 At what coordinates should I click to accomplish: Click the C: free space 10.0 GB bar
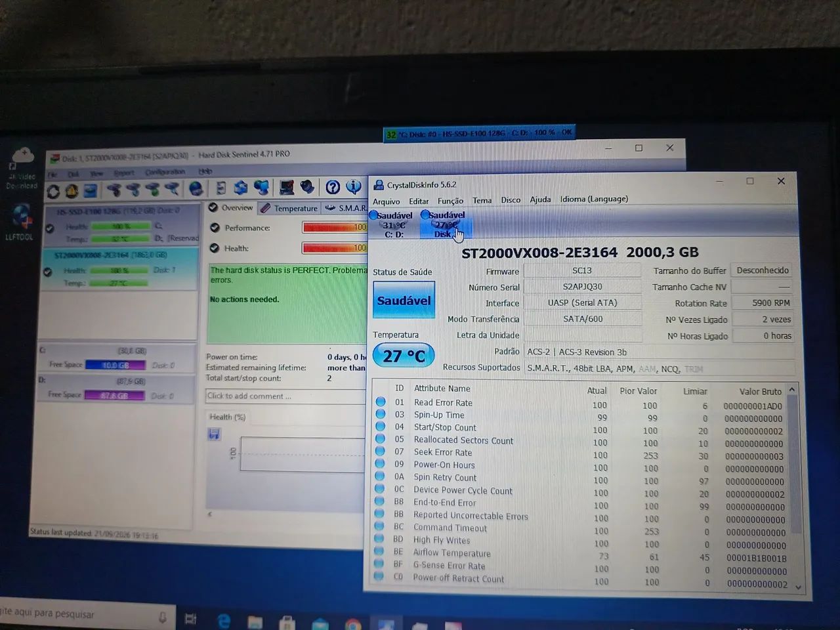point(115,365)
